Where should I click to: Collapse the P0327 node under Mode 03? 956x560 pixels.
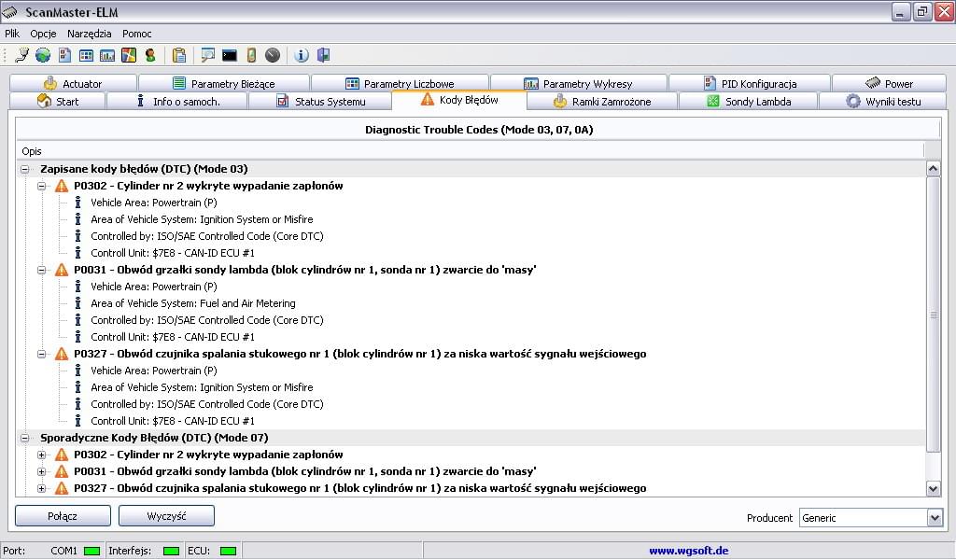[x=41, y=354]
